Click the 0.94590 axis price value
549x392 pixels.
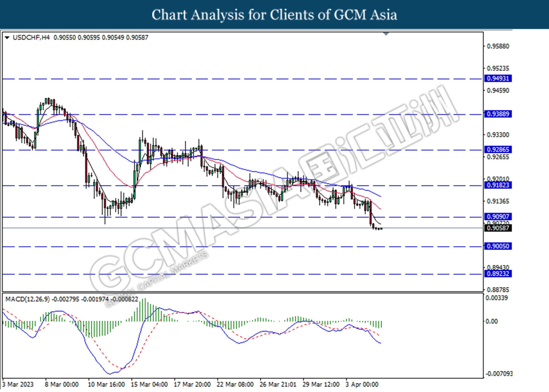(x=498, y=91)
